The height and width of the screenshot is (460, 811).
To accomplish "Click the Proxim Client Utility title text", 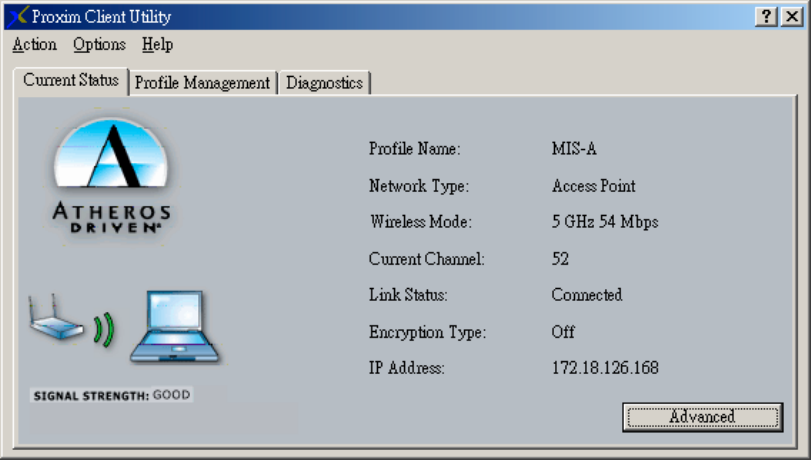I will (101, 17).
